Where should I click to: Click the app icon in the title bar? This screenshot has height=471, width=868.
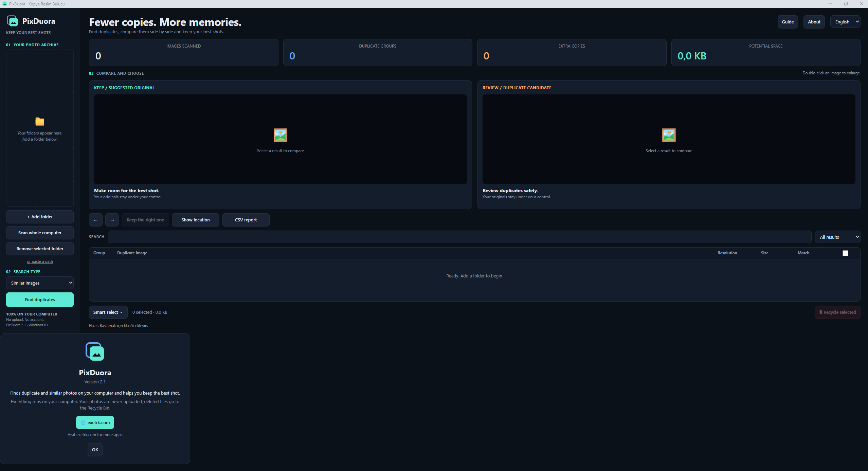(x=4, y=4)
